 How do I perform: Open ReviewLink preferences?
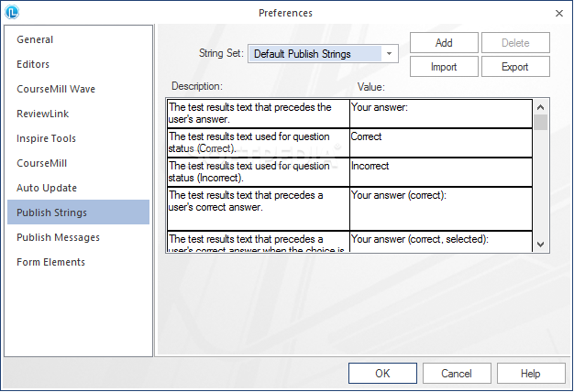click(42, 114)
